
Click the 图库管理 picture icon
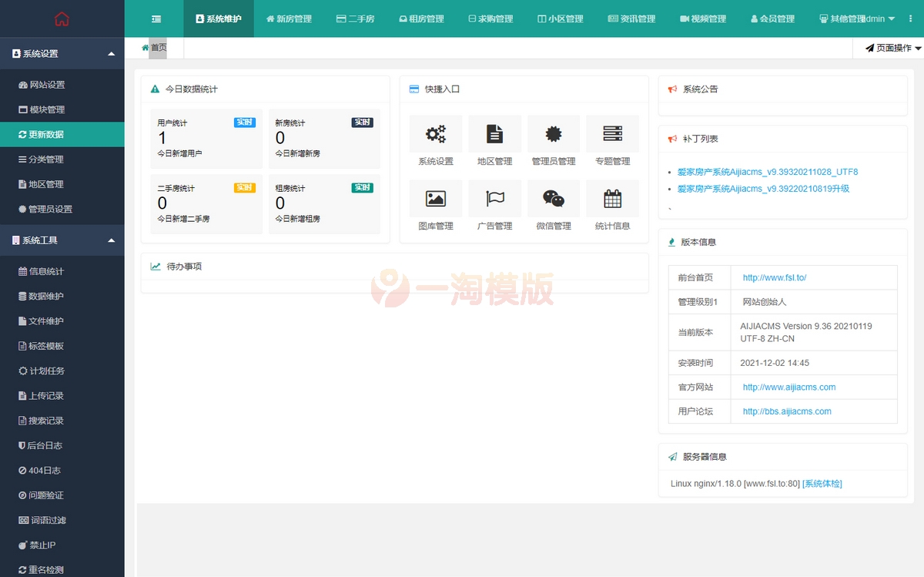436,200
